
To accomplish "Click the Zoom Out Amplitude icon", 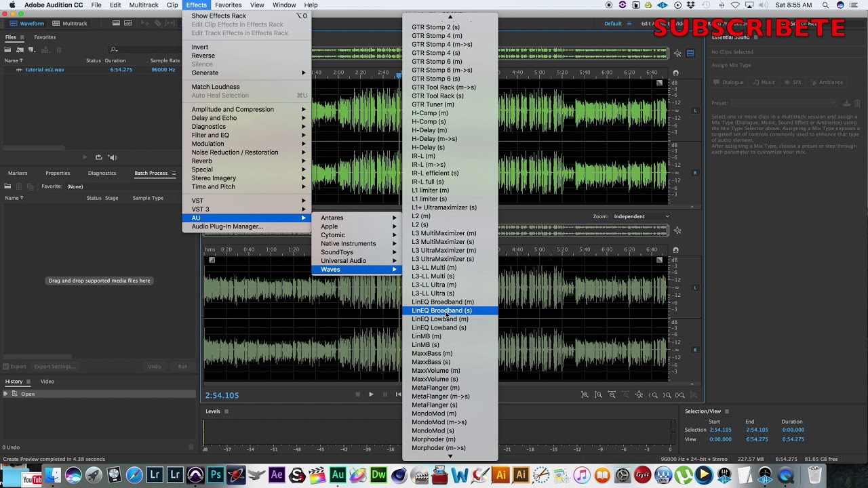I will pos(598,395).
